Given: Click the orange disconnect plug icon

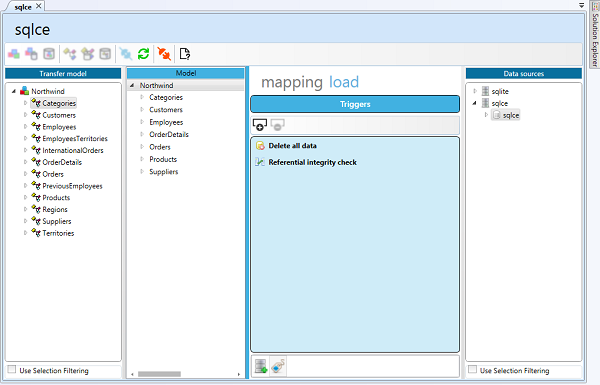Looking at the screenshot, I should 164,54.
